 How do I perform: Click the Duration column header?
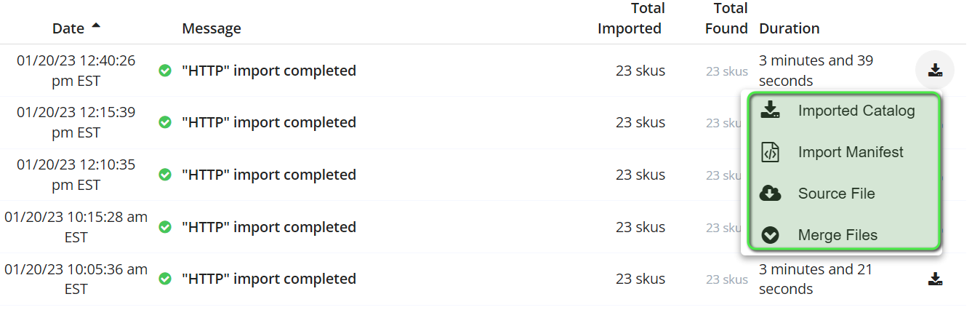click(x=789, y=28)
